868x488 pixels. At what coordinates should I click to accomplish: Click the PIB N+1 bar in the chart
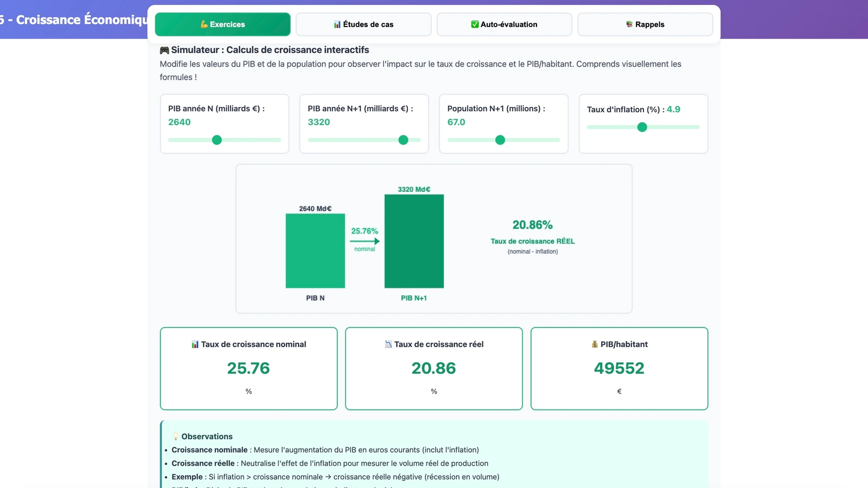click(x=413, y=241)
